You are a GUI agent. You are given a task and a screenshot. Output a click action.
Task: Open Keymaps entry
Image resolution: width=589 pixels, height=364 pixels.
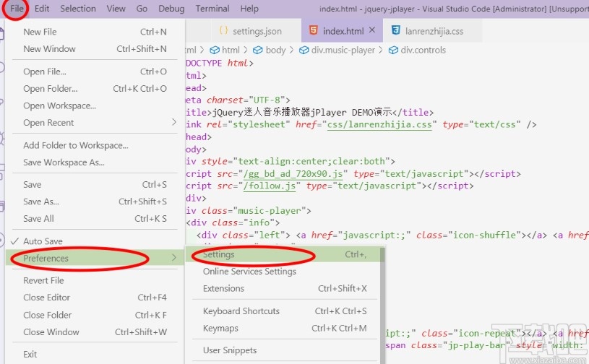(x=284, y=329)
